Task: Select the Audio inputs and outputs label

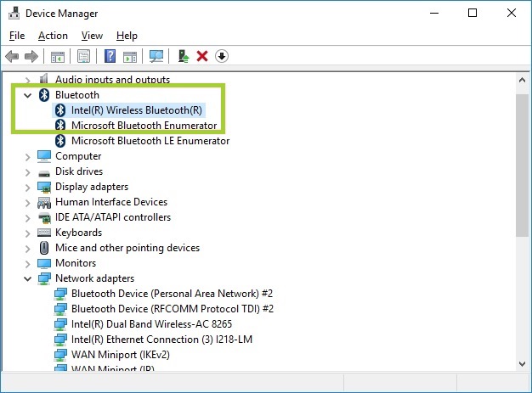Action: (113, 79)
